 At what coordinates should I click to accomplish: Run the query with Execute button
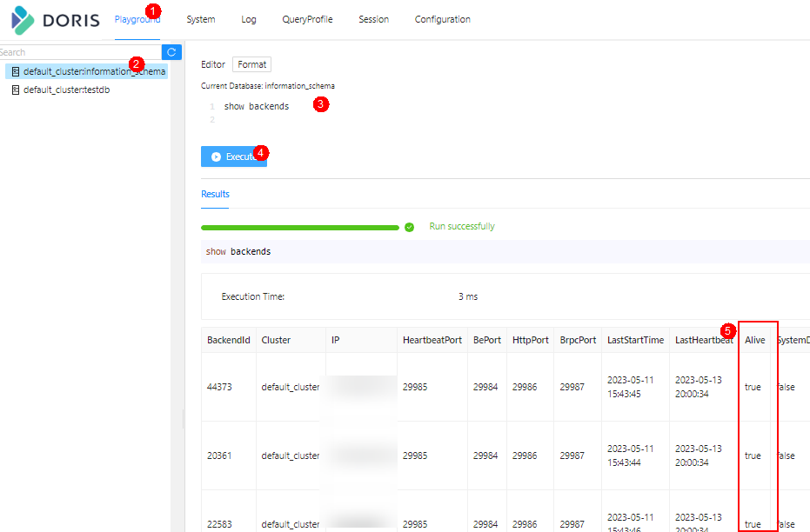(x=233, y=156)
